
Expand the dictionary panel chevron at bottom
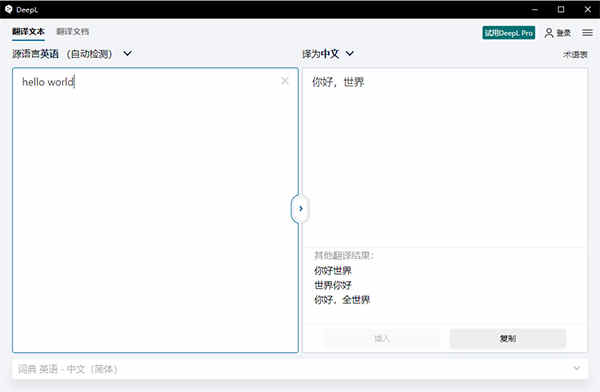coord(576,368)
